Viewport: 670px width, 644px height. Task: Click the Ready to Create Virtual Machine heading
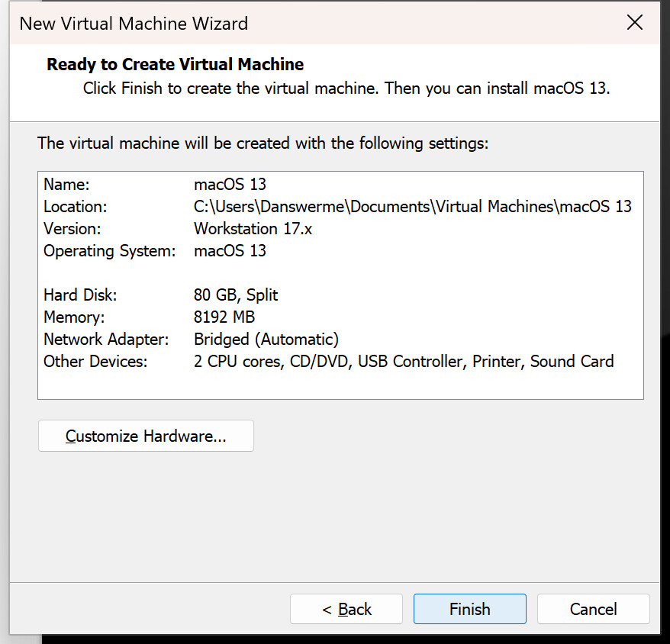point(176,64)
